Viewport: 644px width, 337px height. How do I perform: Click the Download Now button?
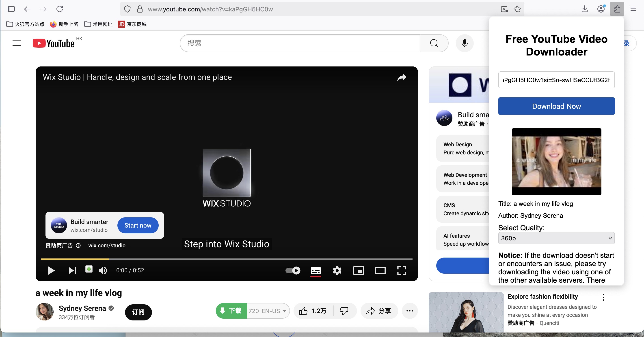[556, 106]
